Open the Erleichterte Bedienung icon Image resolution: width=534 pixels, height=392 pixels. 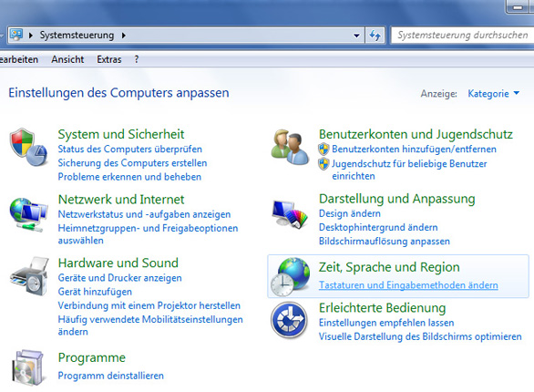coord(289,320)
